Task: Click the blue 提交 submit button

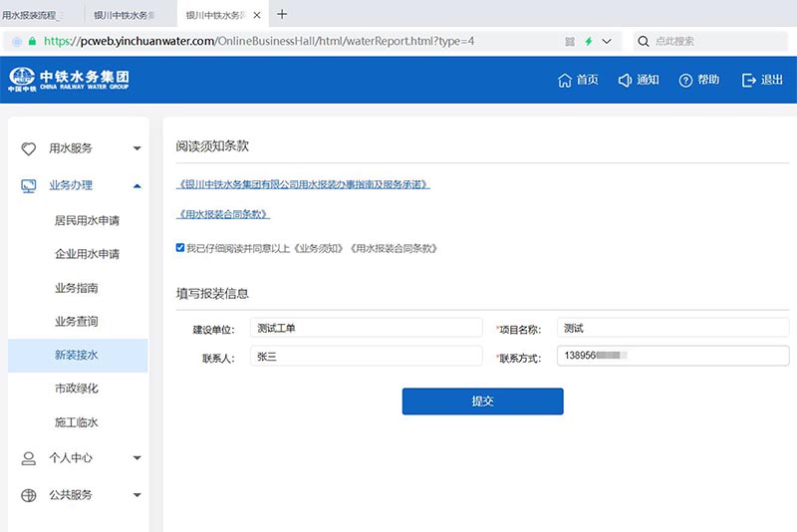Action: [x=482, y=401]
